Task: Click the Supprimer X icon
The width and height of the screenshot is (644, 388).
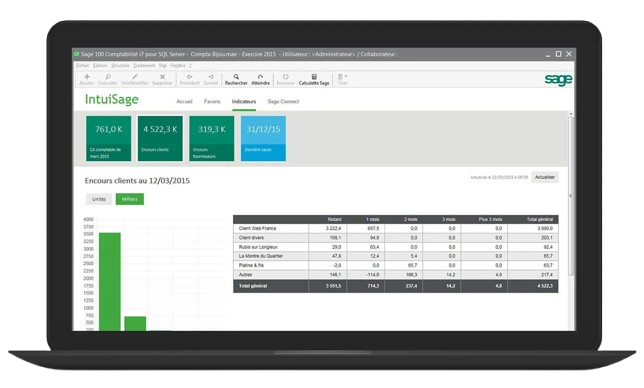Action: coord(162,77)
